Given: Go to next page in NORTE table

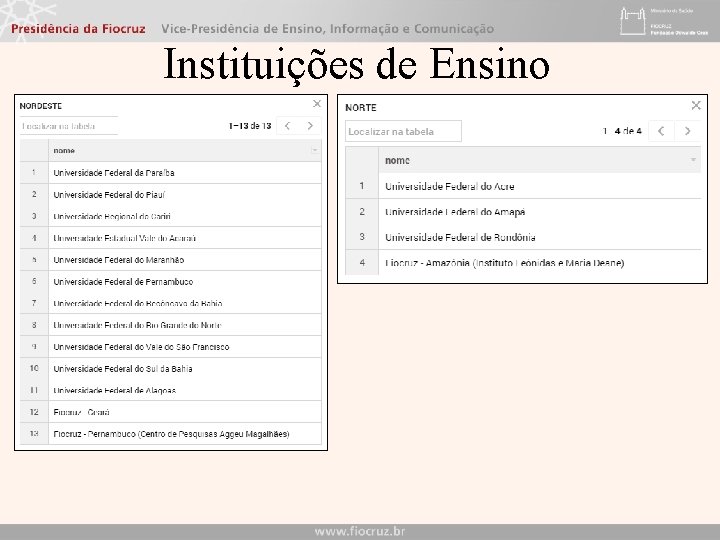Looking at the screenshot, I should 687,131.
